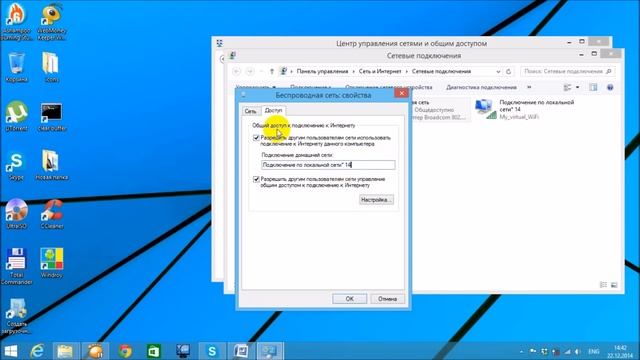Viewport: 640px width, 360px height.
Task: Switch to the Сеть tab
Action: coord(250,111)
